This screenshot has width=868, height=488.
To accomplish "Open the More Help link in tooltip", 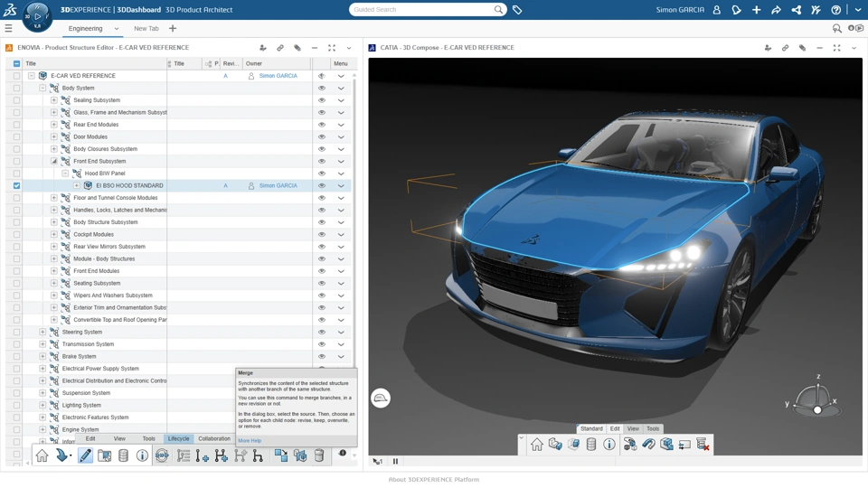I will coord(250,441).
